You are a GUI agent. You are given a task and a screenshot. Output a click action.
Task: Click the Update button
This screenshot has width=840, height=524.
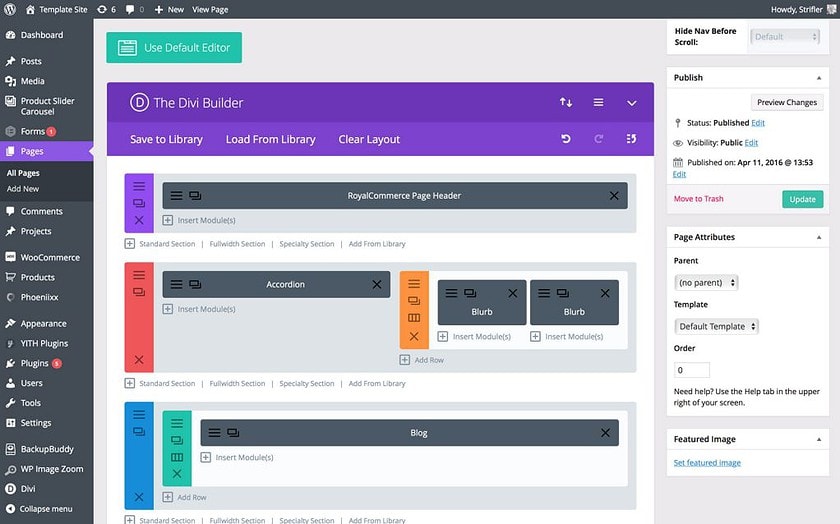pyautogui.click(x=802, y=199)
